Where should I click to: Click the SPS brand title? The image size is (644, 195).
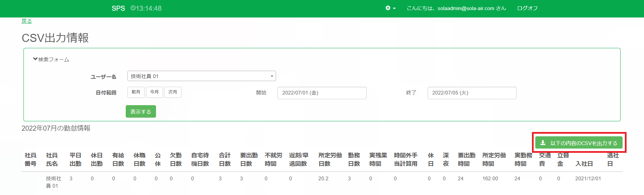click(118, 8)
